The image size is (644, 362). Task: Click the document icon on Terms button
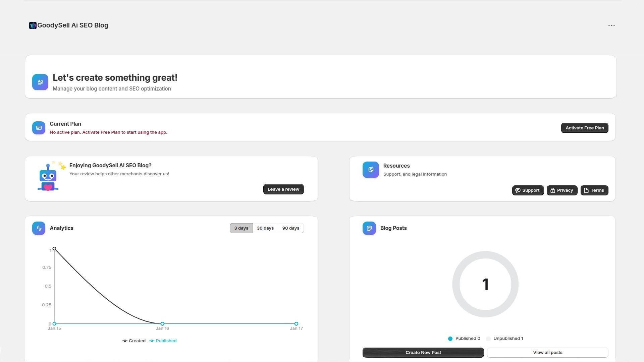tap(586, 190)
